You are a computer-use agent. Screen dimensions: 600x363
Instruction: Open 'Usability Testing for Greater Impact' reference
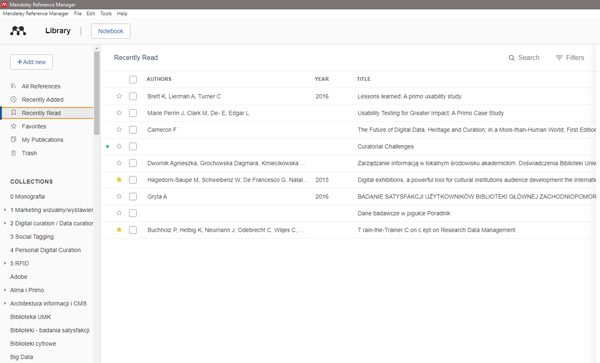(x=430, y=113)
